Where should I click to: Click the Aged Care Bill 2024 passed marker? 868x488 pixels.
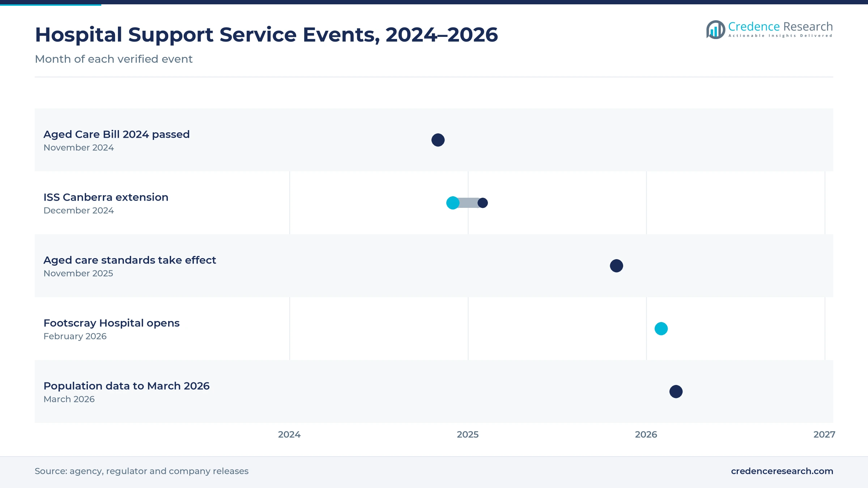coord(438,140)
